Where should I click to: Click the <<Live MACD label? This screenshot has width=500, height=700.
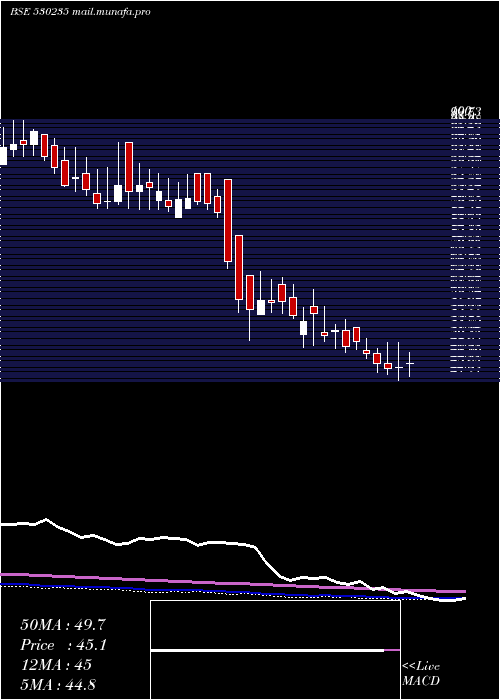[421, 673]
